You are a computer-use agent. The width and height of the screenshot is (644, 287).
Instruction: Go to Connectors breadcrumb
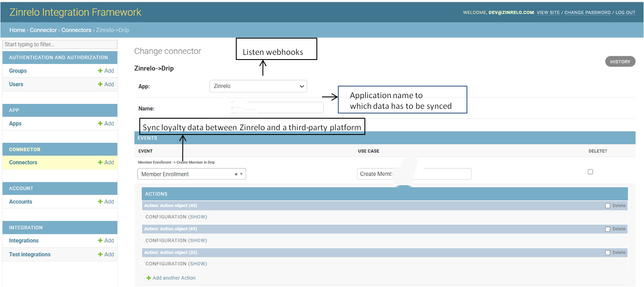(x=76, y=30)
